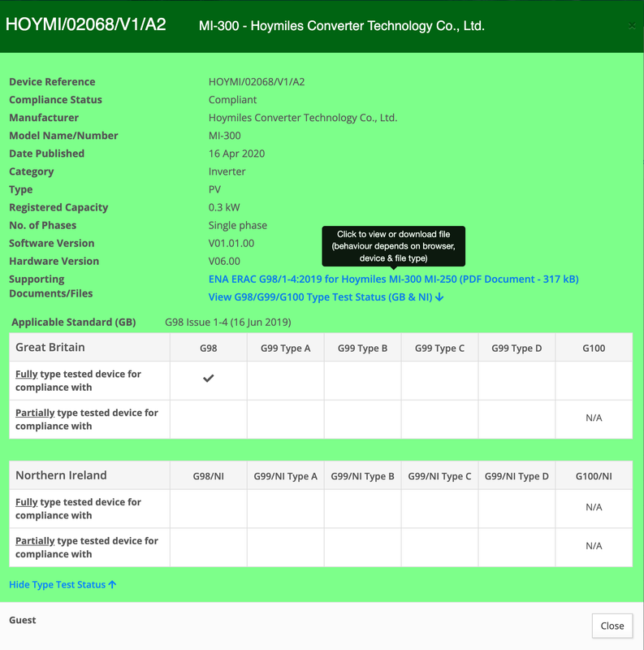Click the date published 16 Apr 2020

pos(236,154)
